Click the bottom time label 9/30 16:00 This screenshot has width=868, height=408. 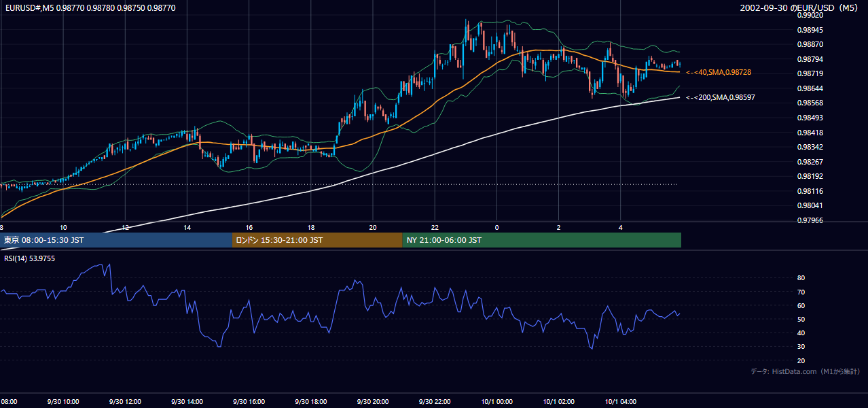[249, 401]
